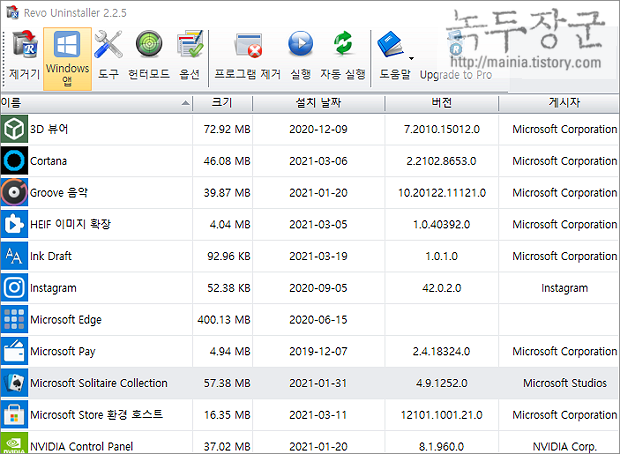Viewport: 620px width, 454px height.
Task: Select the NVIDIA Control Panel icon
Action: [x=14, y=443]
